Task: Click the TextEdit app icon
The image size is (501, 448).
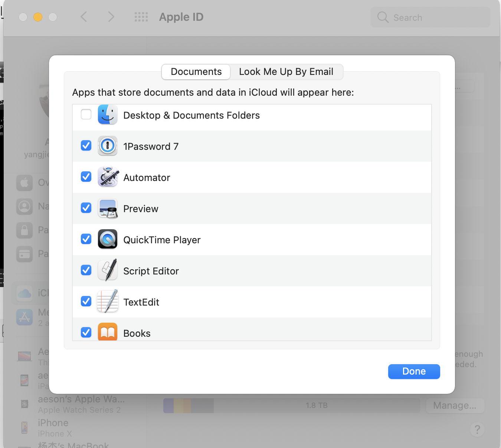Action: [108, 302]
